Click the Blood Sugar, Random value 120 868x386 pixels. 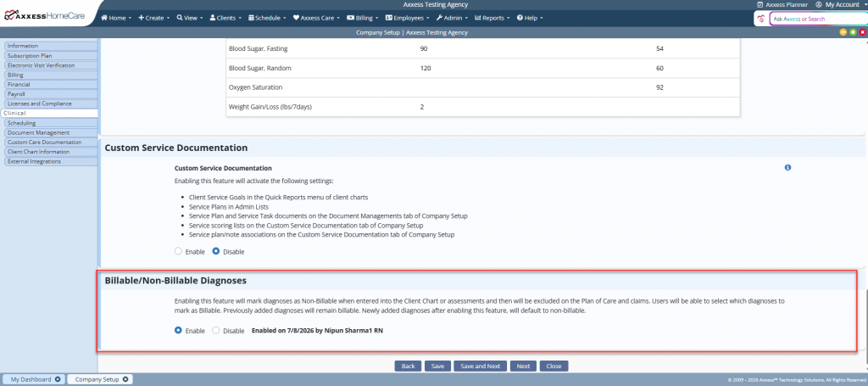pos(426,68)
